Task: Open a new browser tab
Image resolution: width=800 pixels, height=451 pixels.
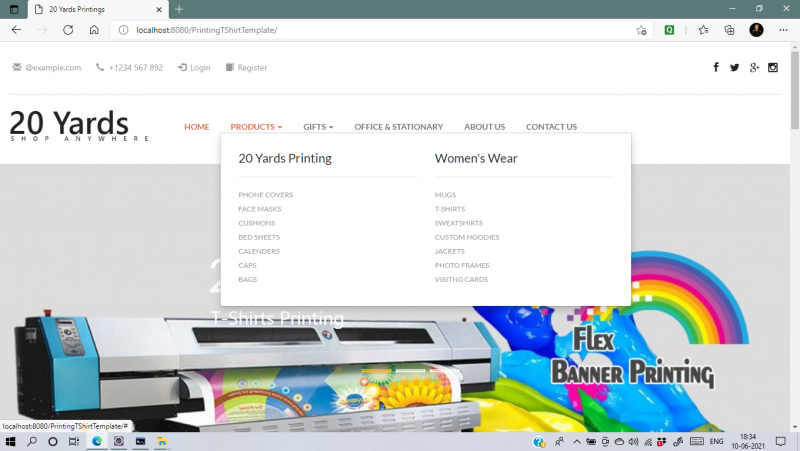Action: (x=179, y=9)
